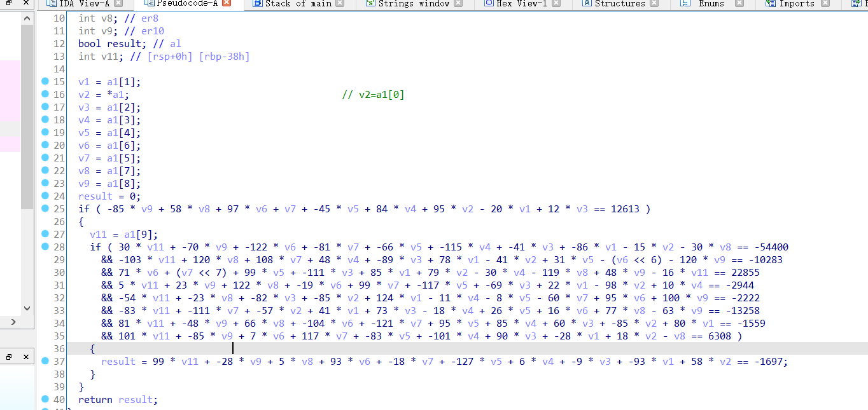Toggle breakpoint dot on line 25

coord(45,208)
